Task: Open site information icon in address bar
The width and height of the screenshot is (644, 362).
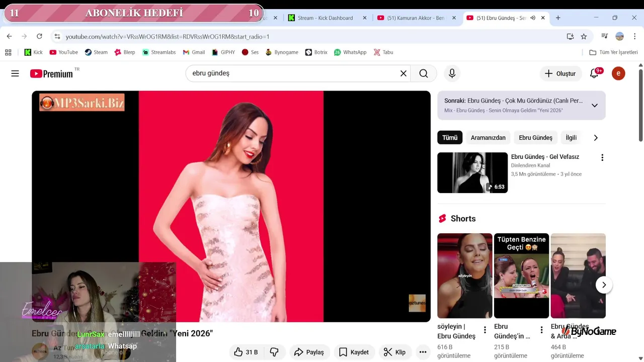Action: pos(57,36)
